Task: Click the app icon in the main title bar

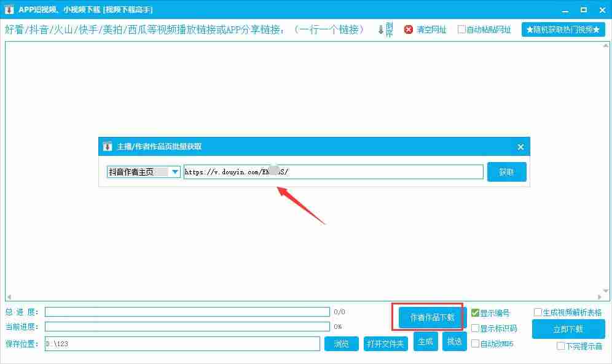Action: pos(9,9)
